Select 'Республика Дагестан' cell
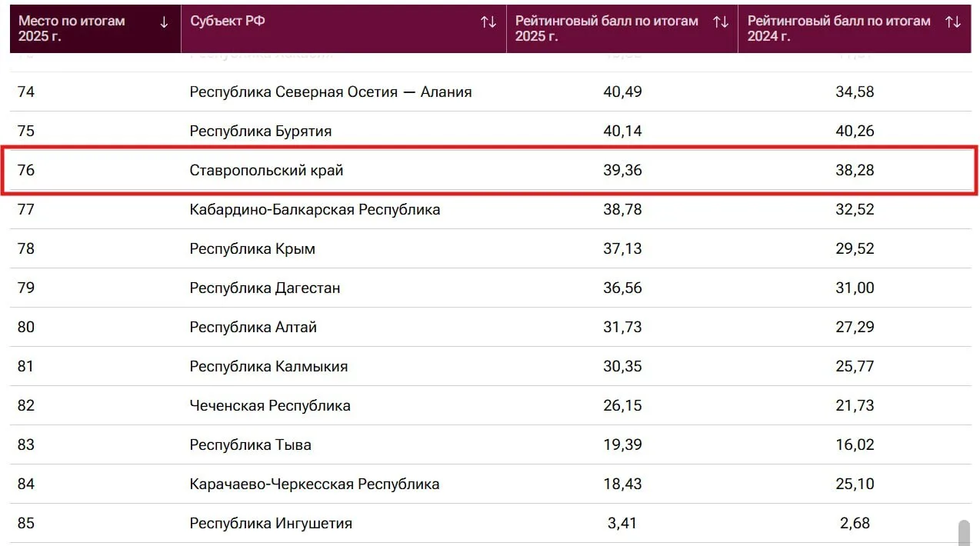This screenshot has width=980, height=546. (x=265, y=288)
